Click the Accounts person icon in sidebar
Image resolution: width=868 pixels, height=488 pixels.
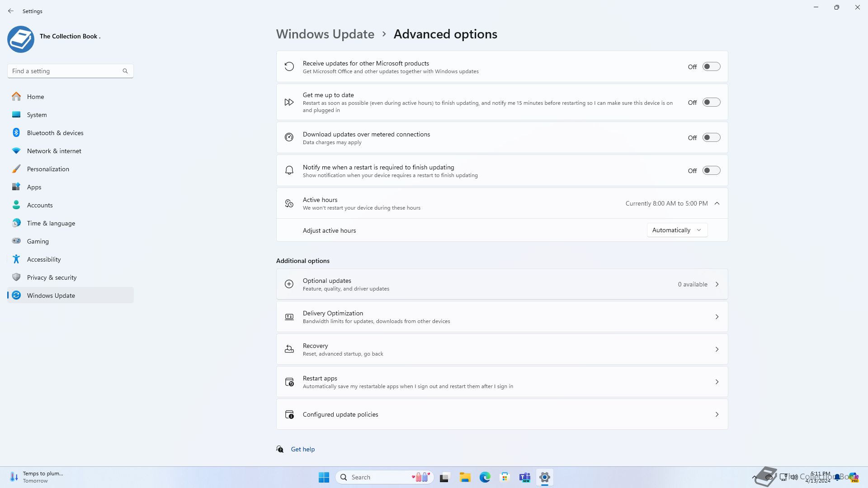16,205
